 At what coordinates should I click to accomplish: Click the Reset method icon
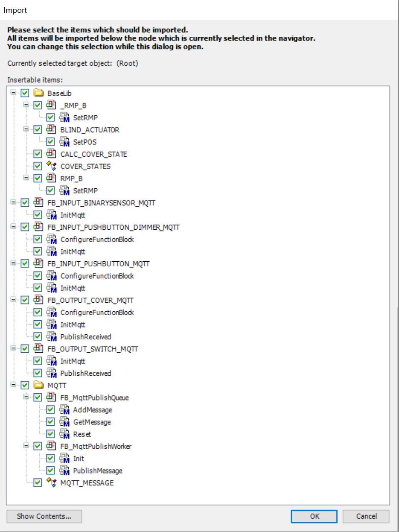coord(64,434)
